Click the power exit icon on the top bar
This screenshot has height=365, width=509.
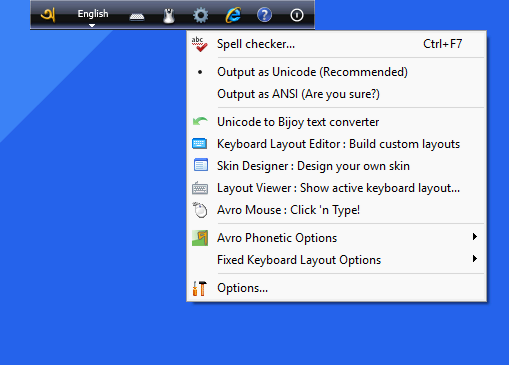coord(297,15)
